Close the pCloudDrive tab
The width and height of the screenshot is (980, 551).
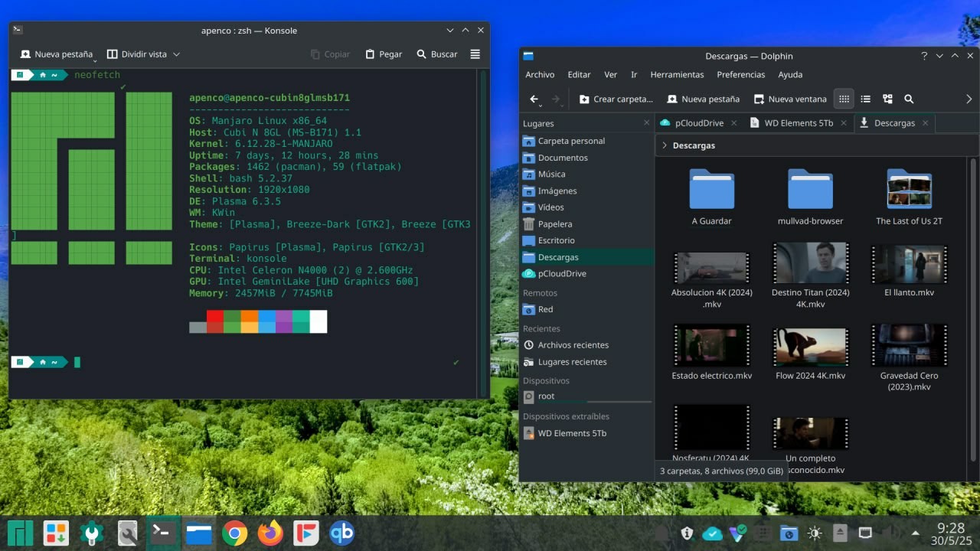734,122
